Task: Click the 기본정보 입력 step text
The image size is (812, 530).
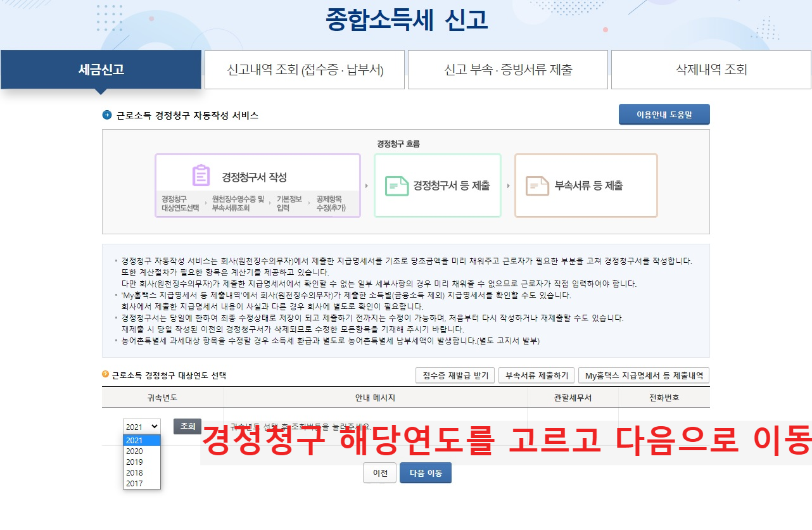Action: [289, 203]
